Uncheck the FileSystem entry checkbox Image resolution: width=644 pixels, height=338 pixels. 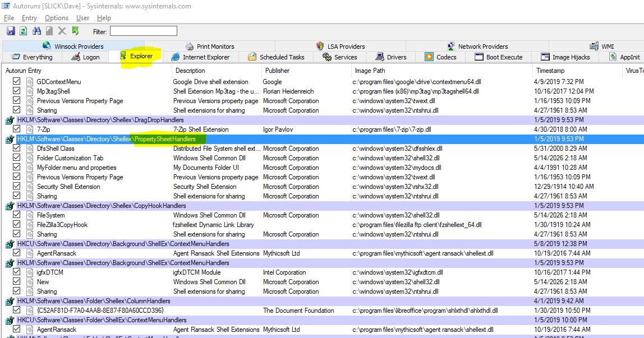click(x=16, y=215)
